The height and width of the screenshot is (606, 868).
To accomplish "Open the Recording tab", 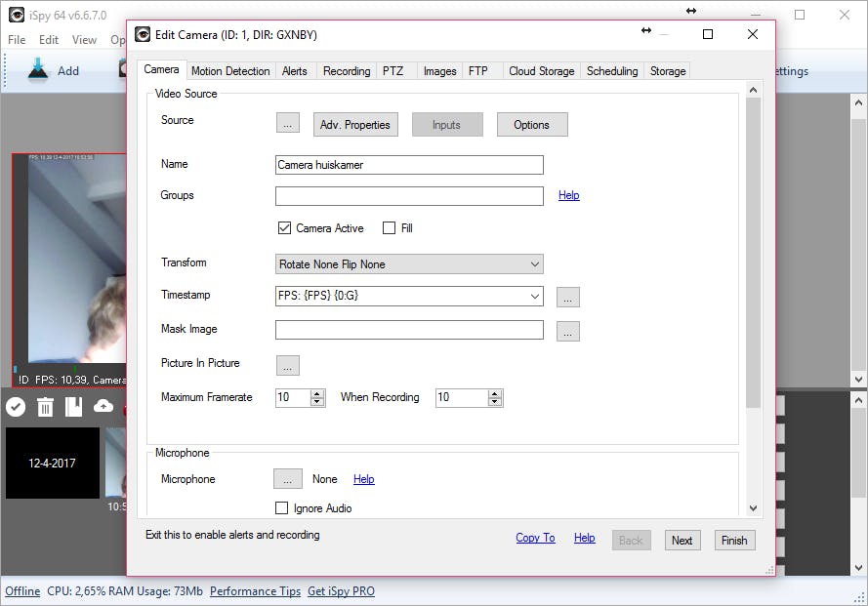I will tap(347, 71).
